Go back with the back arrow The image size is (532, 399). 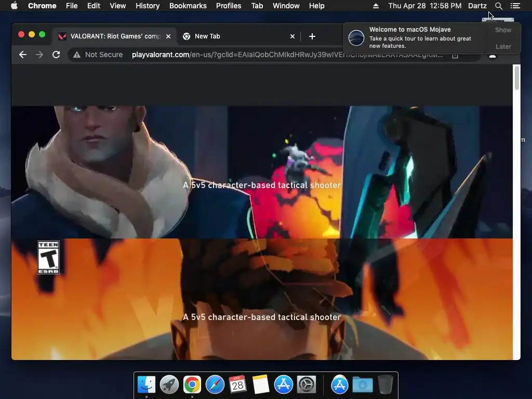[x=23, y=55]
